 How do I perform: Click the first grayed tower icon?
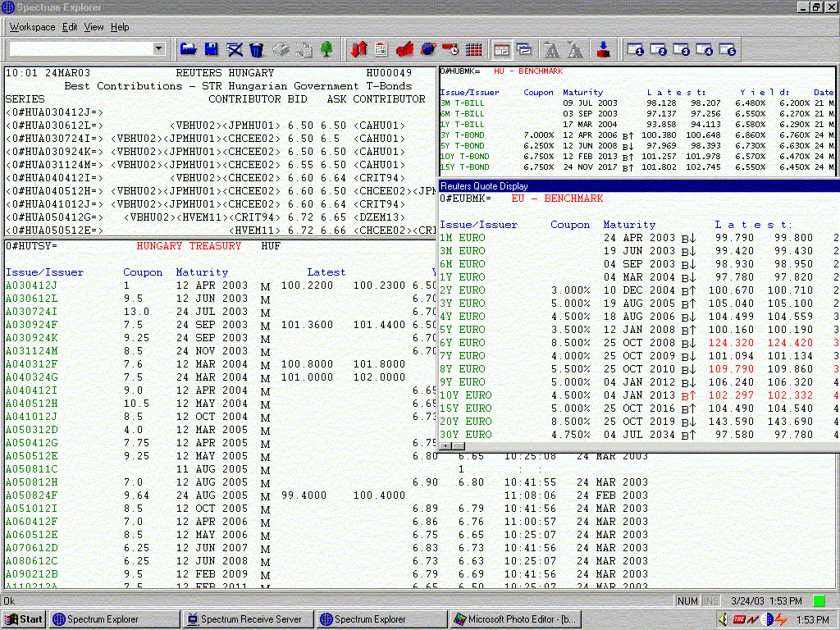point(552,49)
